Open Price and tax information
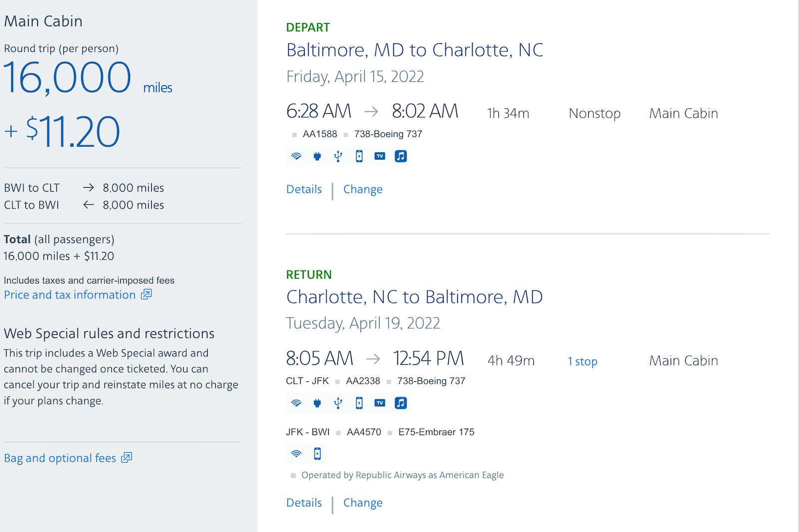Image resolution: width=799 pixels, height=532 pixels. (69, 294)
